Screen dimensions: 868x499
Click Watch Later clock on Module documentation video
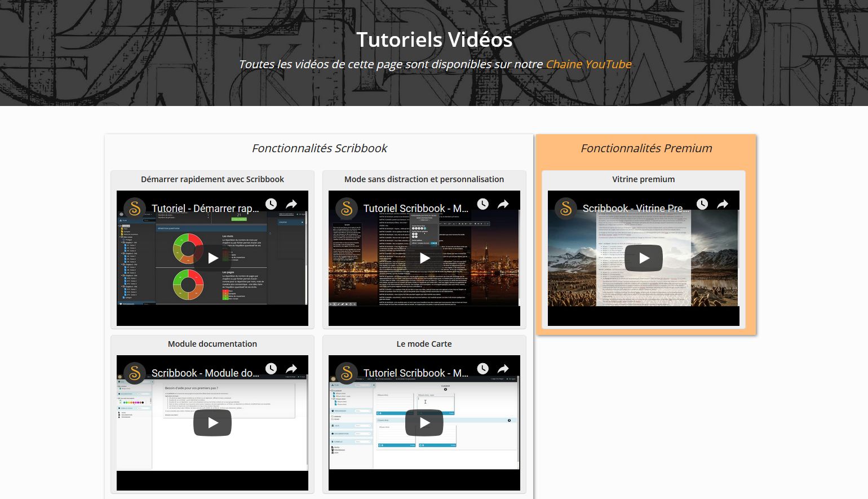[271, 369]
